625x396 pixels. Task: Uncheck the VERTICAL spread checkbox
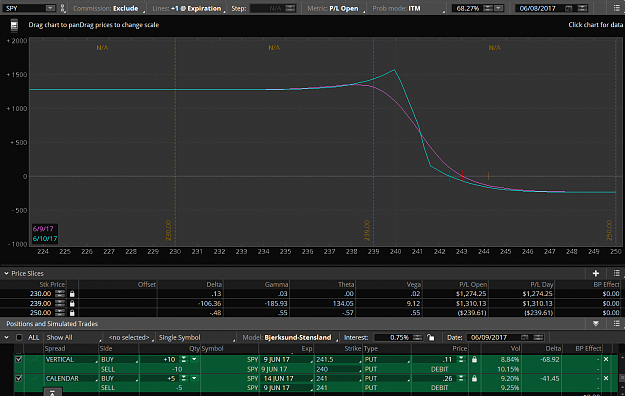(18, 359)
